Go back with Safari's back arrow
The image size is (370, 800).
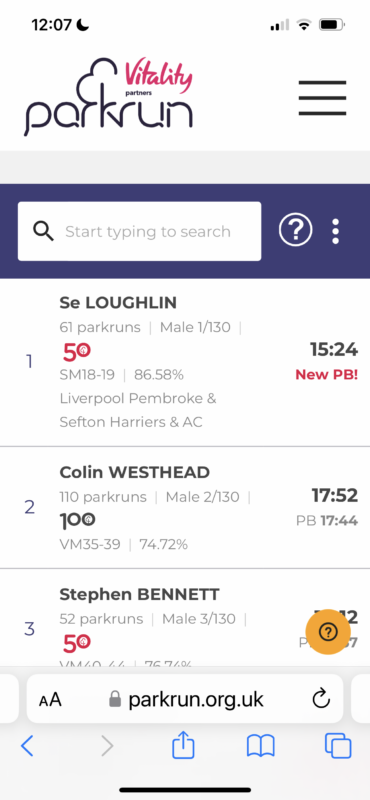tap(27, 746)
